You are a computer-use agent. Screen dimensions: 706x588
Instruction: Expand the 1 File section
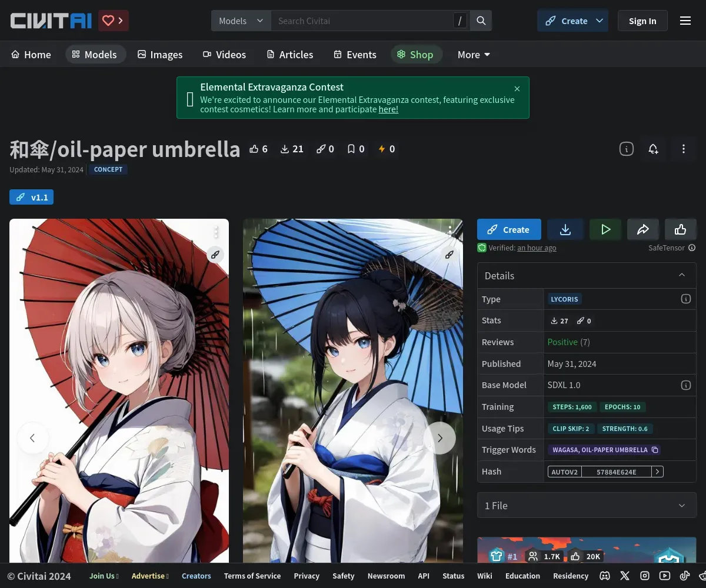pos(587,506)
